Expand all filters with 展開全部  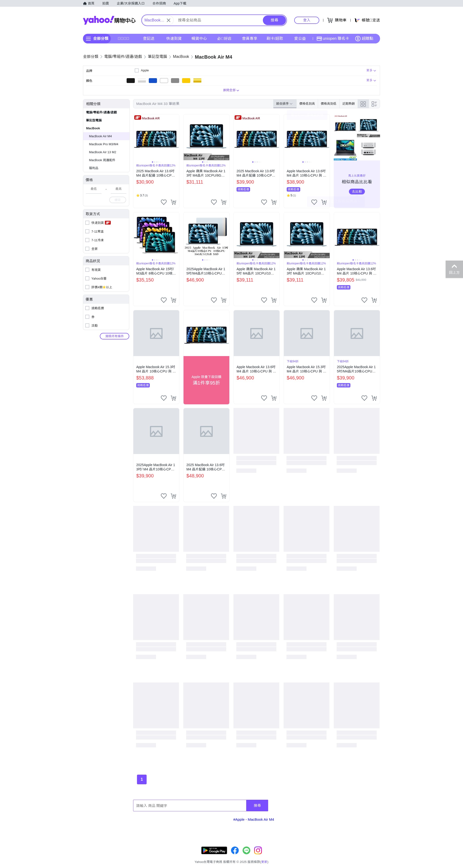click(x=231, y=90)
